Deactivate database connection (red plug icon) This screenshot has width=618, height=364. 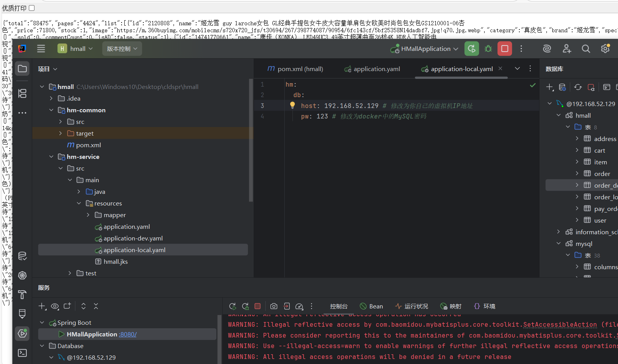(591, 87)
